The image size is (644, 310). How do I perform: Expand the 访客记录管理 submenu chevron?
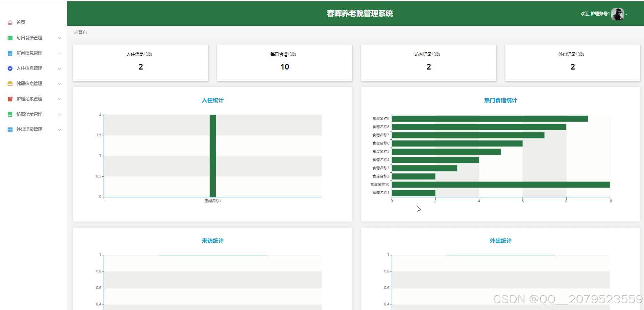pos(60,114)
